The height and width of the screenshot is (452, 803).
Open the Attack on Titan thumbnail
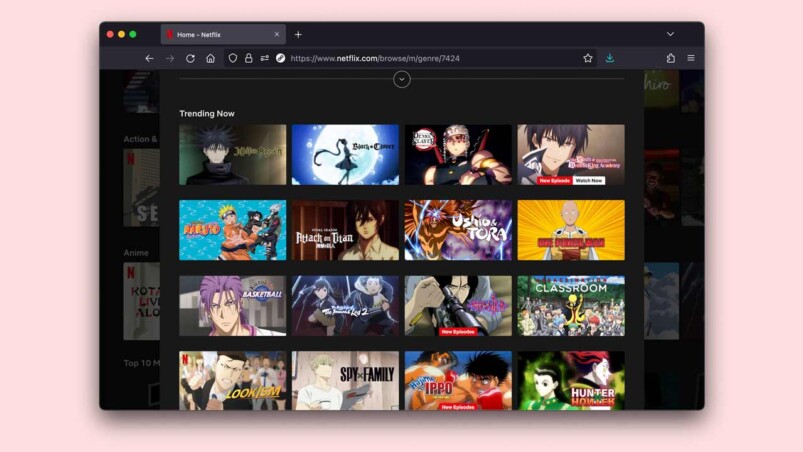345,230
